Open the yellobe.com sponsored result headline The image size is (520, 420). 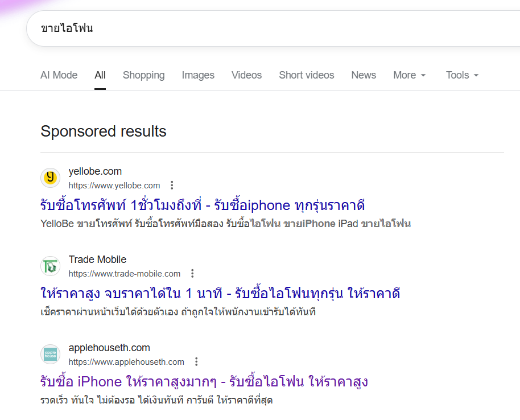[x=203, y=205]
